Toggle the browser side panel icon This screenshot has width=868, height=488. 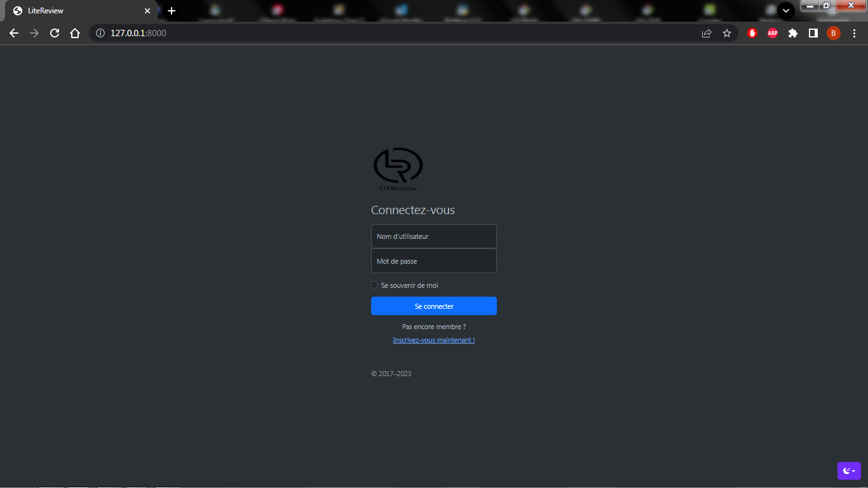813,33
